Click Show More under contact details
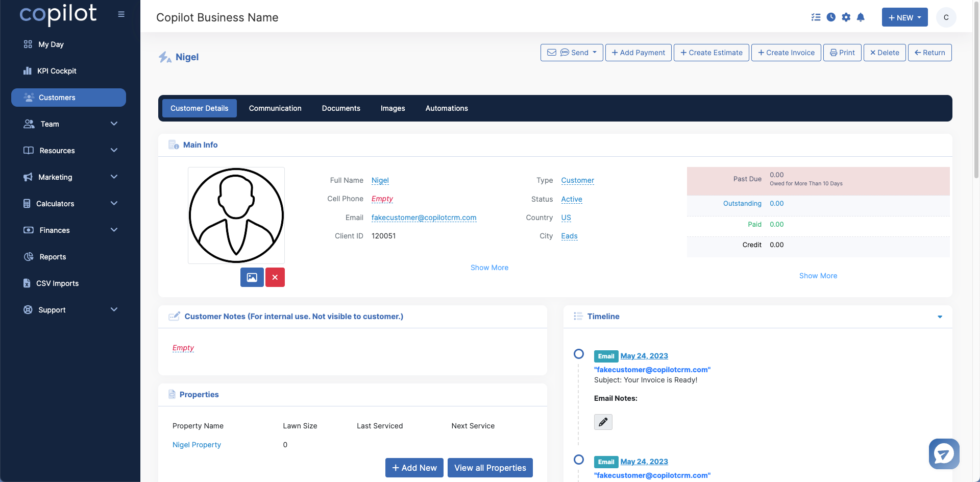This screenshot has width=980, height=482. click(x=489, y=268)
